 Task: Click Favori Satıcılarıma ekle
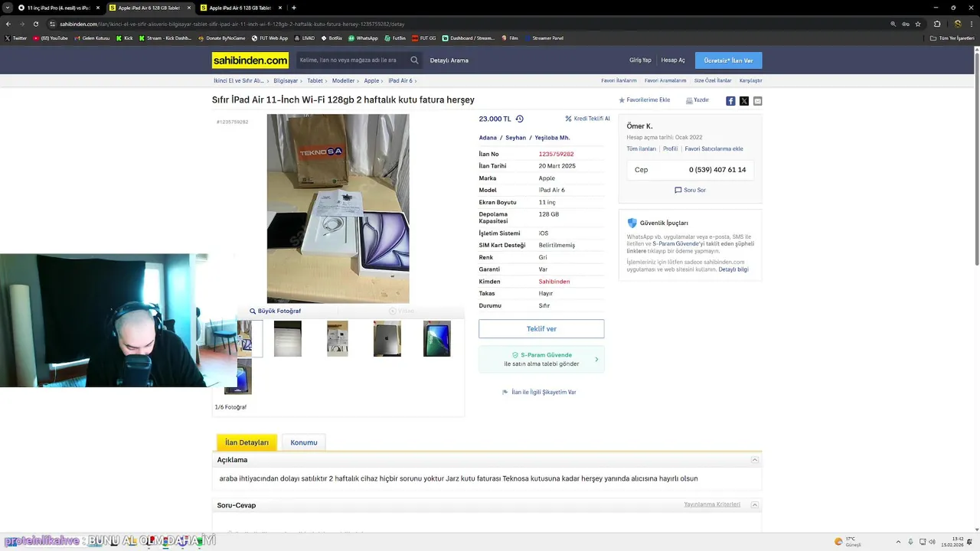click(714, 149)
